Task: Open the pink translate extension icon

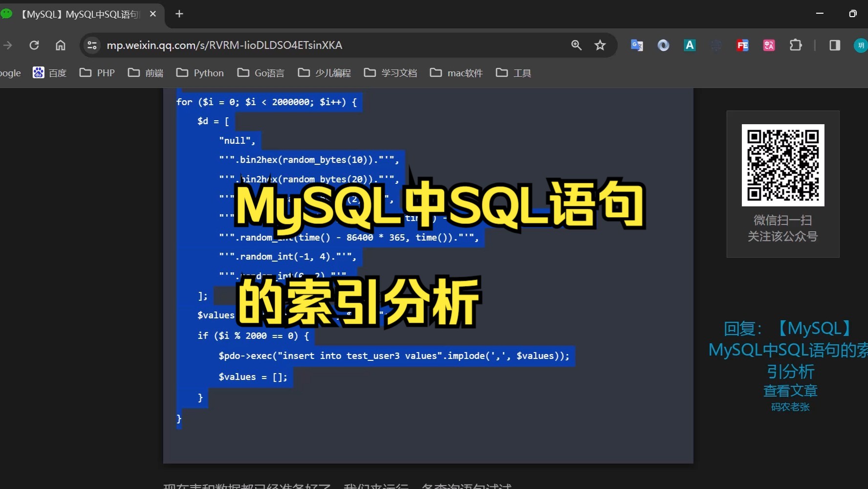Action: click(769, 45)
